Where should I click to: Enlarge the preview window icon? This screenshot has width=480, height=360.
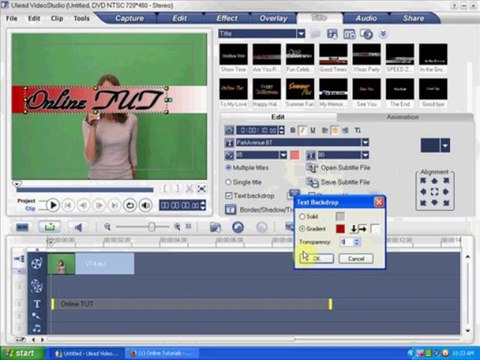tap(201, 189)
